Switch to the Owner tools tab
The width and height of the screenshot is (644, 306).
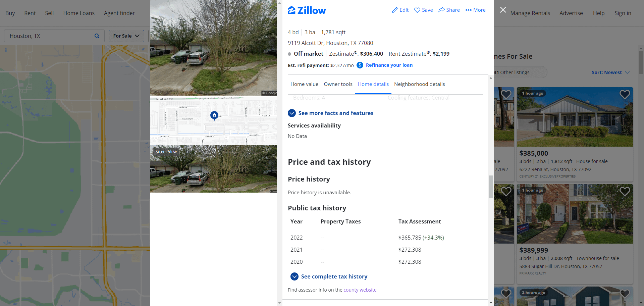(x=338, y=84)
